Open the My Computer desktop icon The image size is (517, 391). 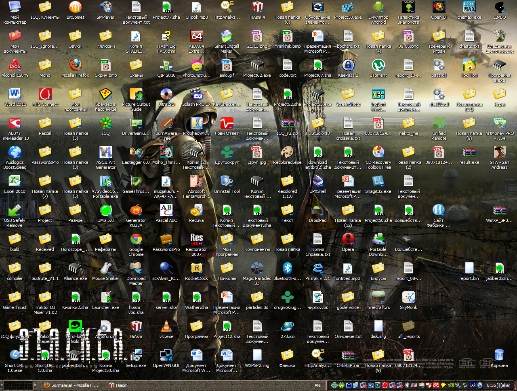(14, 7)
